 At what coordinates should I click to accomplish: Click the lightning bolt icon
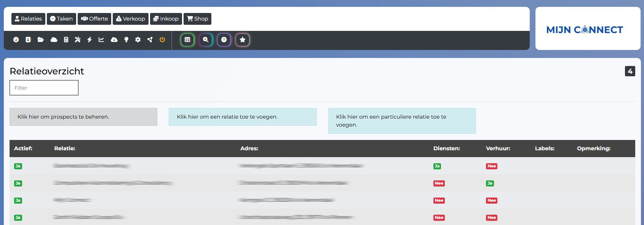coord(89,40)
